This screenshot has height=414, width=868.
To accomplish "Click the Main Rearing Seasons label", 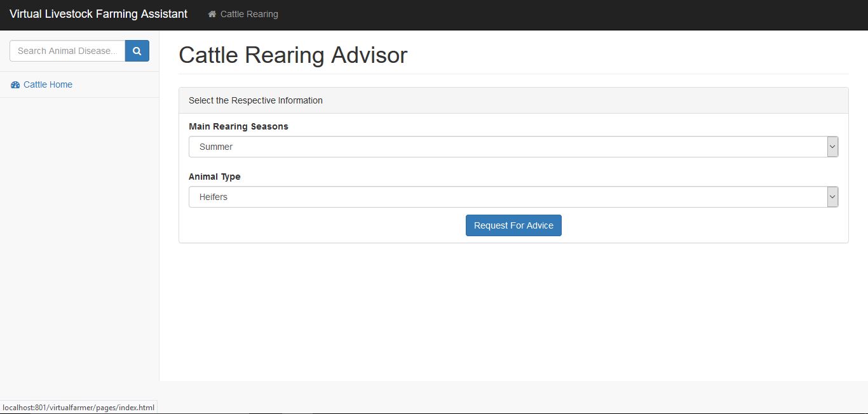I will 238,126.
